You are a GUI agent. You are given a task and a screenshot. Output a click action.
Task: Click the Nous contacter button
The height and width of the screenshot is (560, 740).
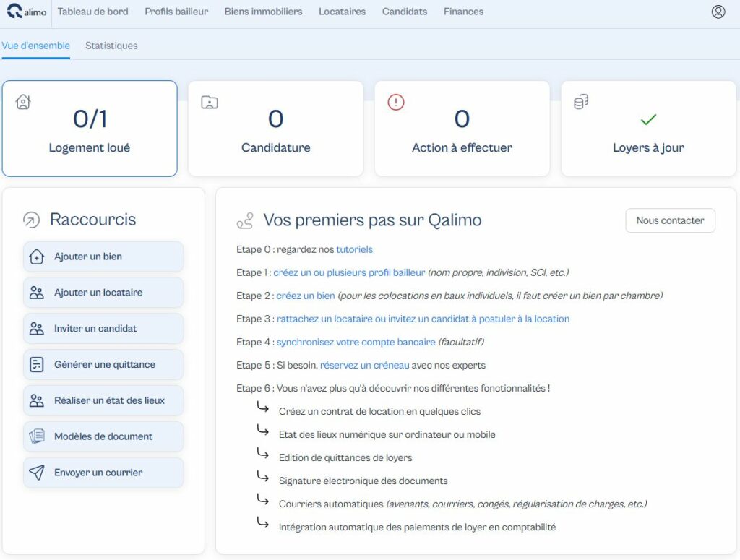coord(670,220)
